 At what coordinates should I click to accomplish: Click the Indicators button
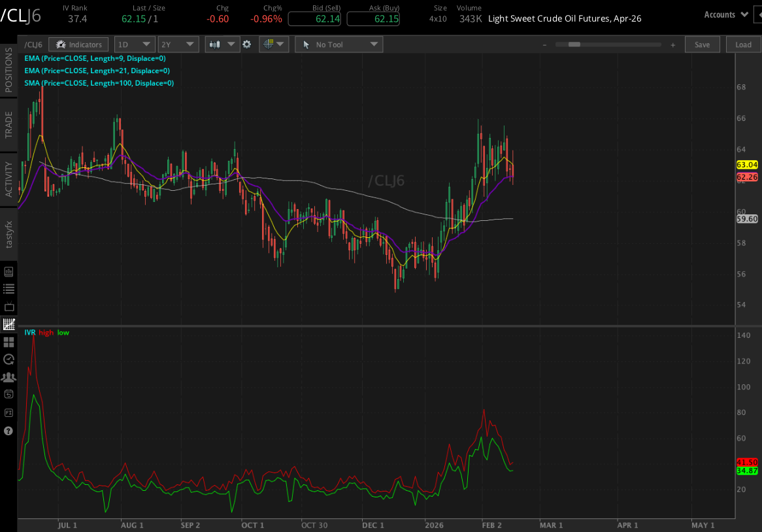pos(78,44)
